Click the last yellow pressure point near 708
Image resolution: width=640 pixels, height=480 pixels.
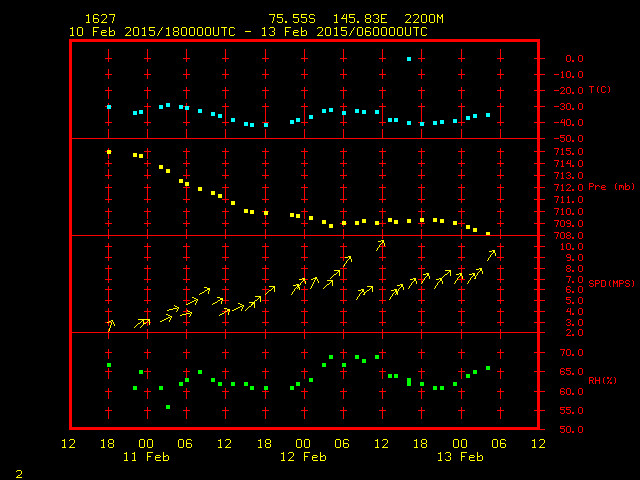tap(488, 233)
